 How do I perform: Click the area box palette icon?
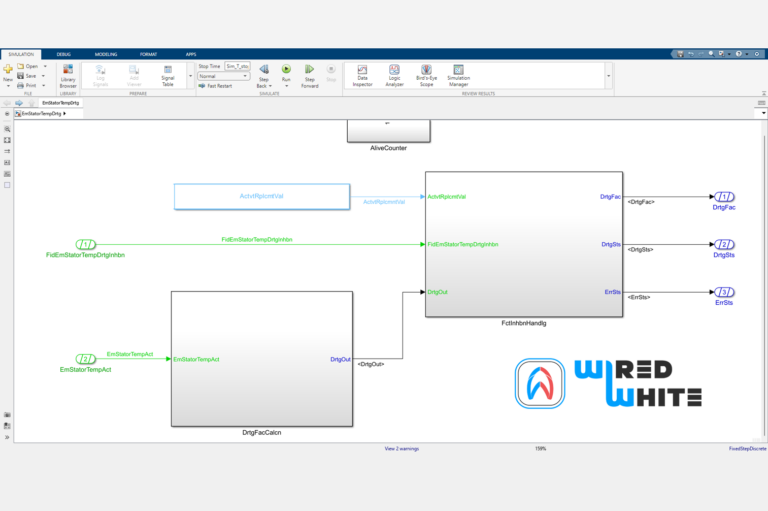[x=7, y=185]
